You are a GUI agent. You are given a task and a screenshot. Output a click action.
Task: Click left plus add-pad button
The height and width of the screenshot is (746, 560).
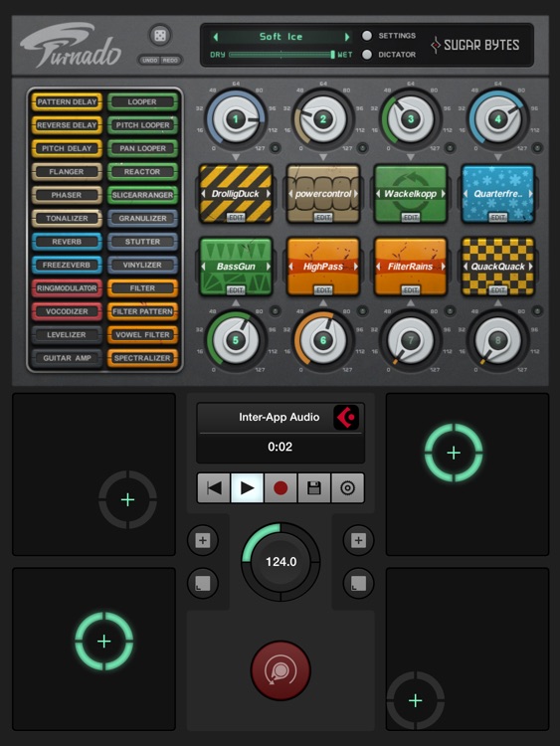(203, 540)
